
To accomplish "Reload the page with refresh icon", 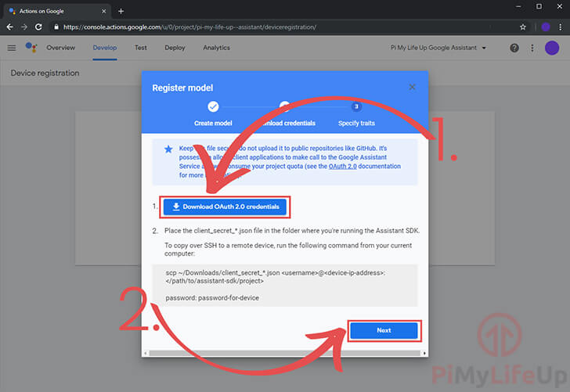I will coord(38,27).
